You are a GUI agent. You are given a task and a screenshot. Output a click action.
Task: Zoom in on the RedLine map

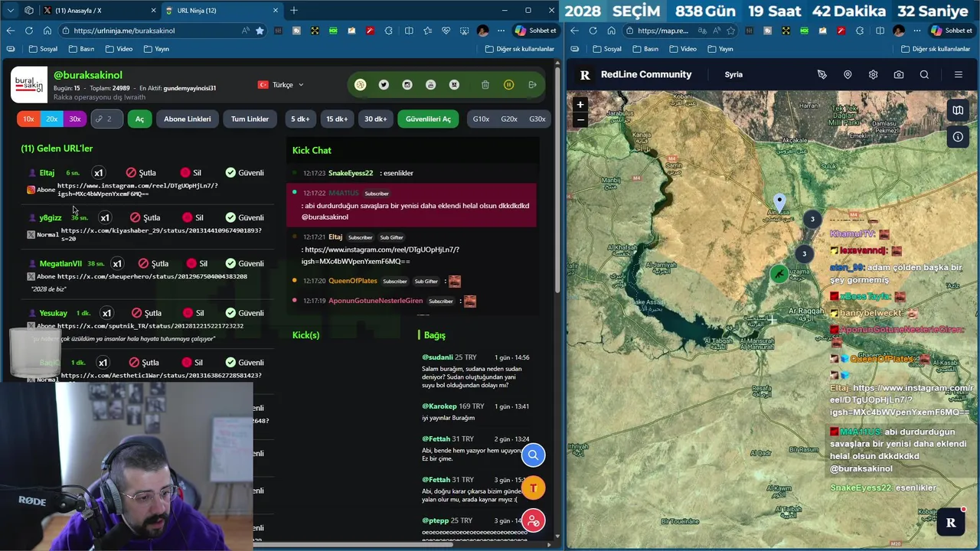click(580, 105)
